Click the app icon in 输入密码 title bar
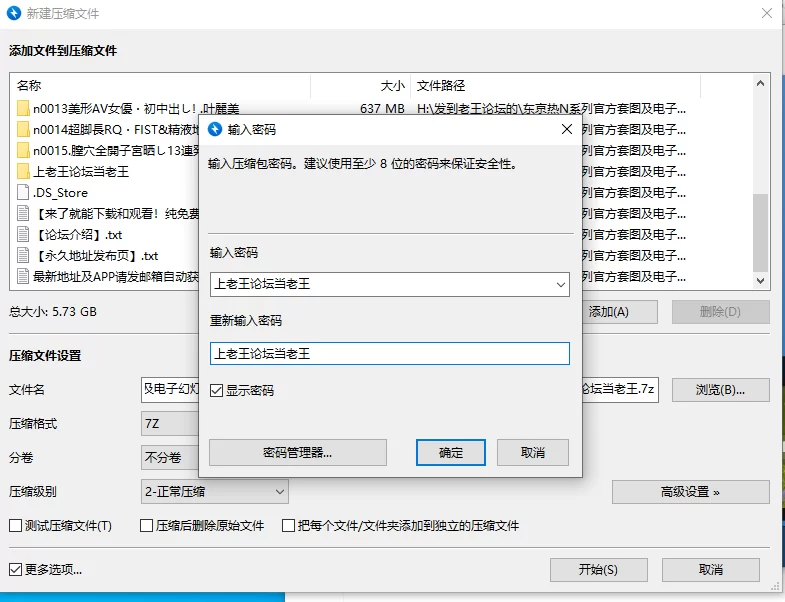Viewport: 785px width, 602px height. click(x=214, y=129)
